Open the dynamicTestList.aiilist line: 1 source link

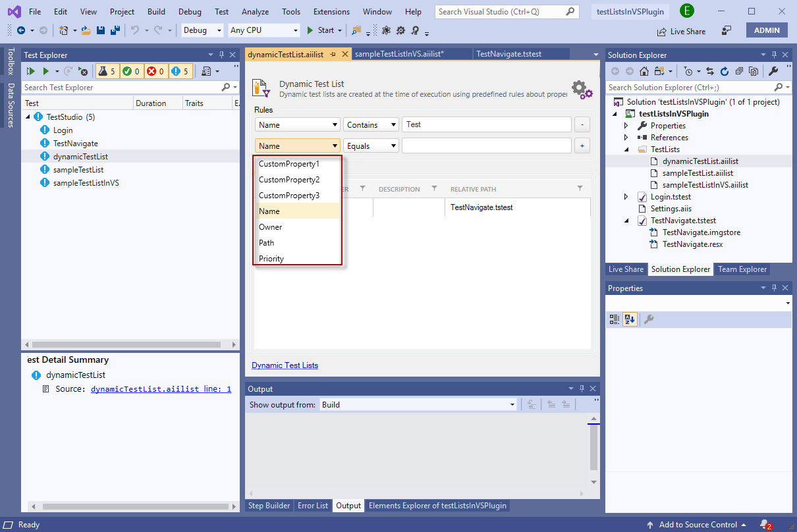pos(161,389)
